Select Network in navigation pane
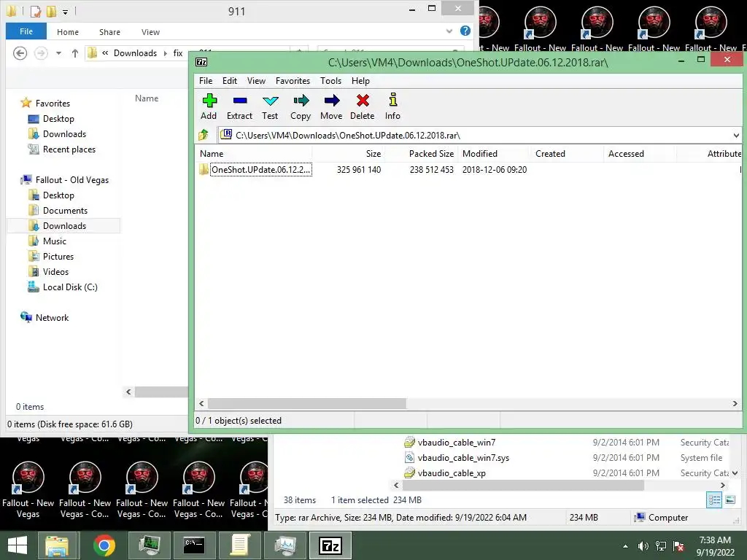This screenshot has height=560, width=747. coord(52,318)
